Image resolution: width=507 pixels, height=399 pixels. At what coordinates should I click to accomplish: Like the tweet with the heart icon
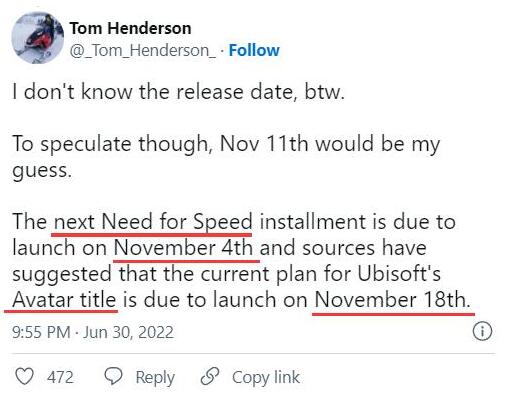[25, 376]
